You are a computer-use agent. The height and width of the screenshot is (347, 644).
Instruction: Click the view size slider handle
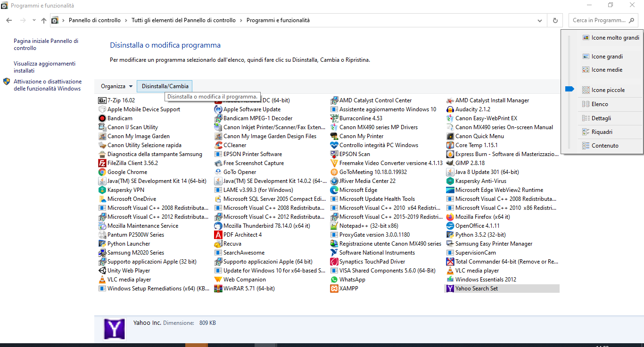pos(570,89)
